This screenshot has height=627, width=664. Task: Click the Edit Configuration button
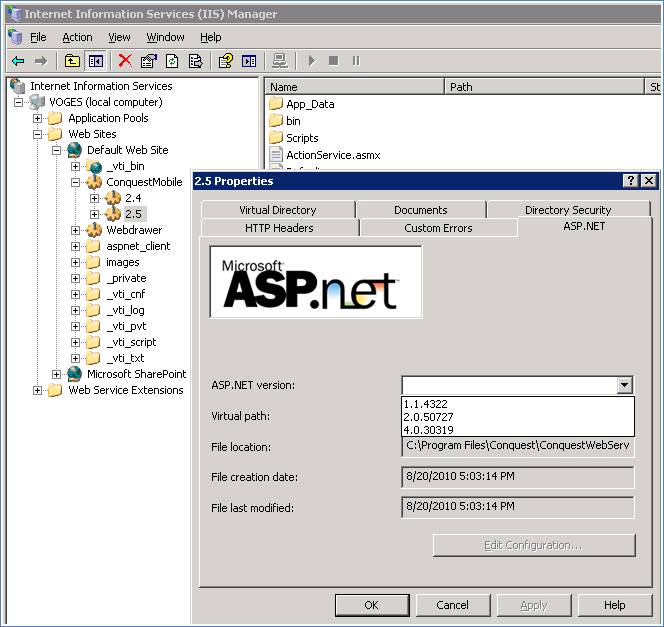(534, 545)
